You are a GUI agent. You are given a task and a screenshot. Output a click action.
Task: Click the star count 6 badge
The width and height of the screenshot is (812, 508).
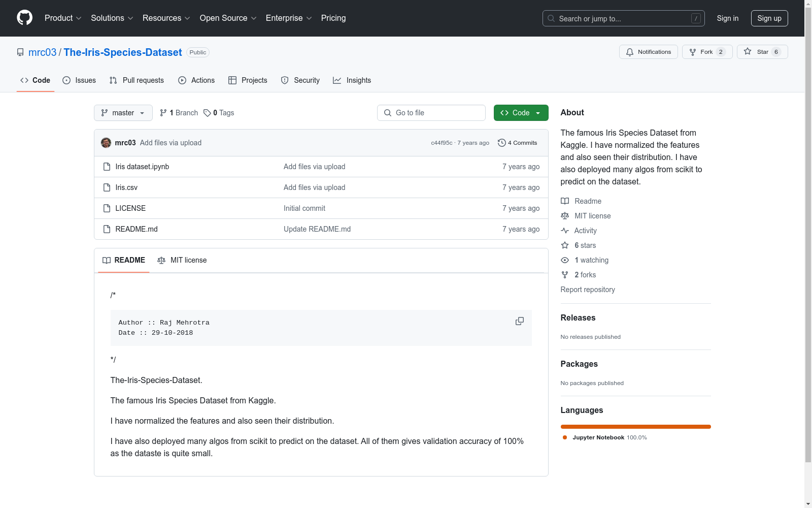tap(776, 52)
